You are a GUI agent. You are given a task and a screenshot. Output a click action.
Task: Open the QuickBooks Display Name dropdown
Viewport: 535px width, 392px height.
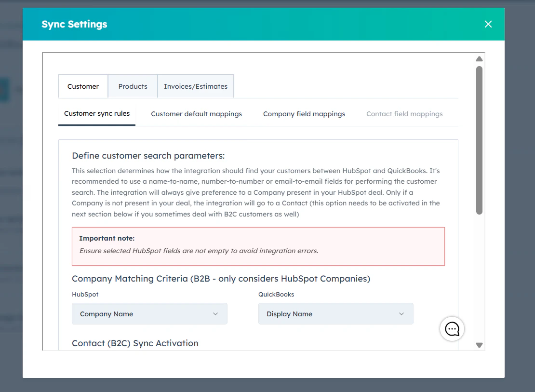336,314
